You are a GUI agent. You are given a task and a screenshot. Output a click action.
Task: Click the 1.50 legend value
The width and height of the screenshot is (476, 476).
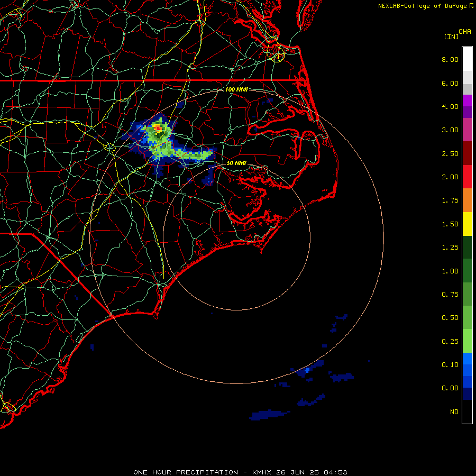tap(450, 224)
